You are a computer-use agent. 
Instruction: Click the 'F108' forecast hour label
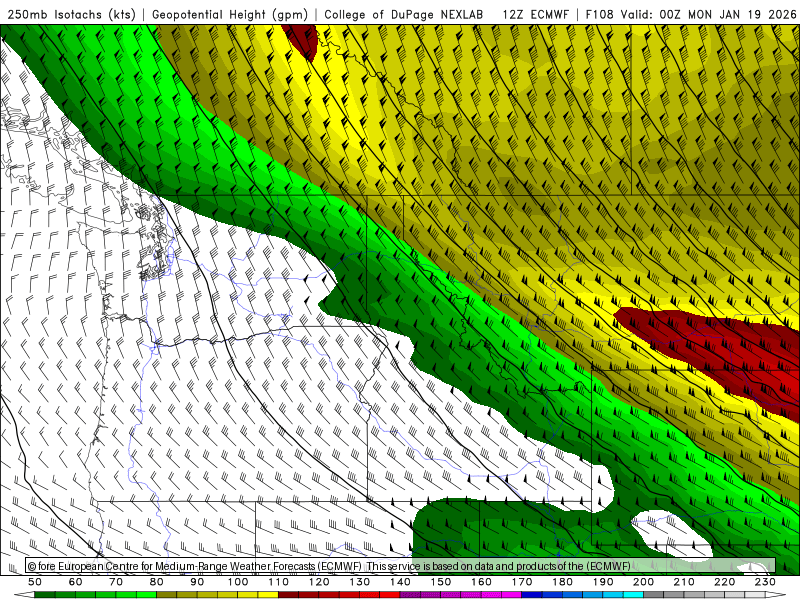tap(599, 15)
